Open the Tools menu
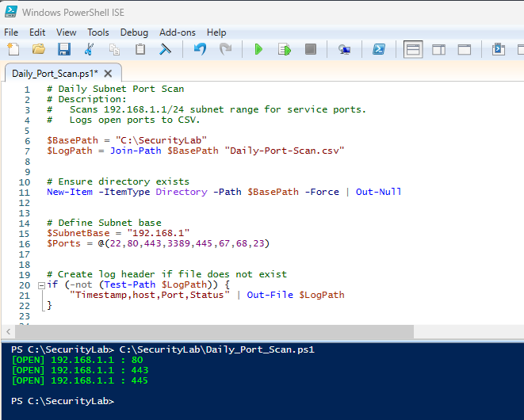524x420 pixels. click(98, 32)
